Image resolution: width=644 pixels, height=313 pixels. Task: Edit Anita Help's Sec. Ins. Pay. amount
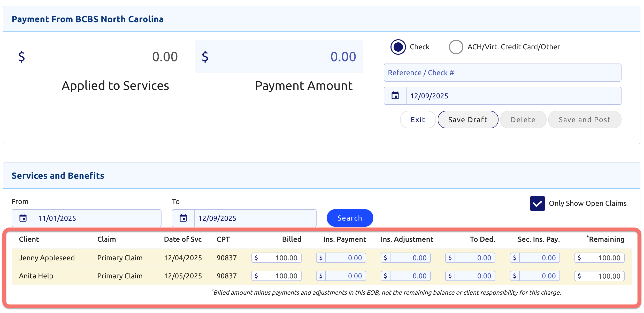coord(539,276)
